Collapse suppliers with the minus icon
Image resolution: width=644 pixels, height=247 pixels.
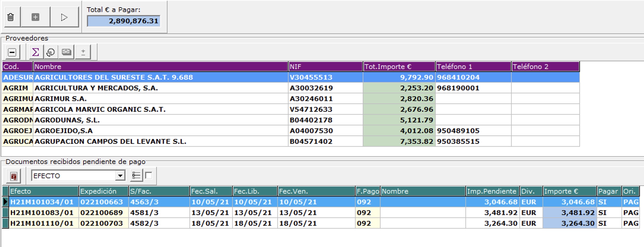point(12,53)
